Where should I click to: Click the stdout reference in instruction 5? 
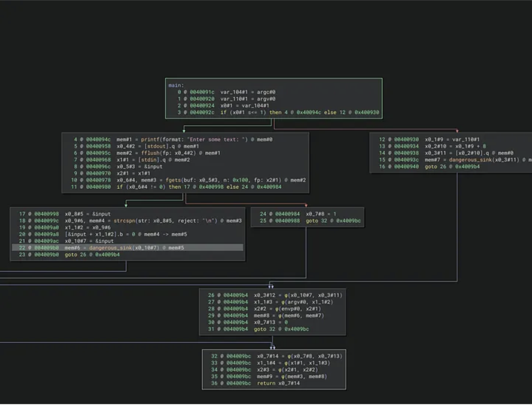click(156, 146)
